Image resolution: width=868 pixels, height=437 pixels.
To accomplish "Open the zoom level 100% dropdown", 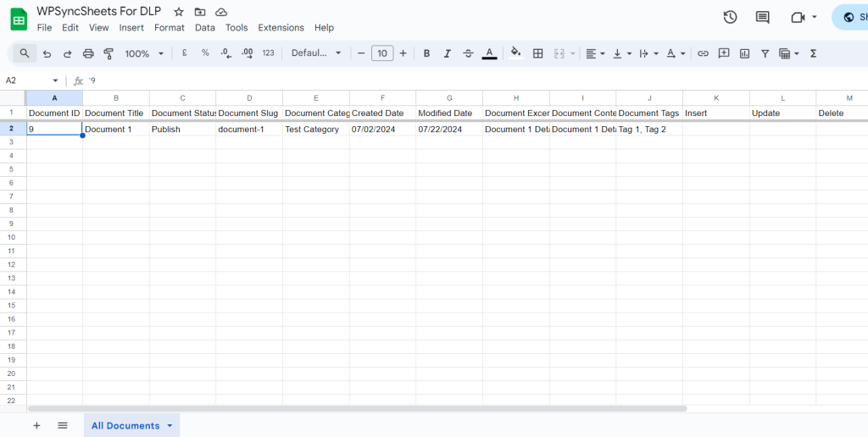I will tap(144, 53).
